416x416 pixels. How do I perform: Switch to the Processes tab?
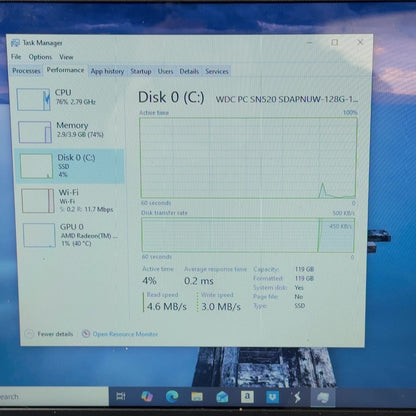point(26,71)
